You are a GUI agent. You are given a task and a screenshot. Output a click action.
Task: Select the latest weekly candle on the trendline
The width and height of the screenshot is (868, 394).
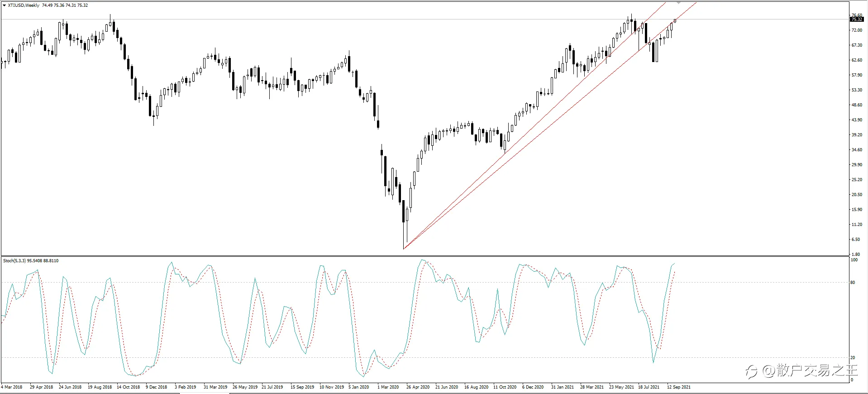click(x=675, y=20)
